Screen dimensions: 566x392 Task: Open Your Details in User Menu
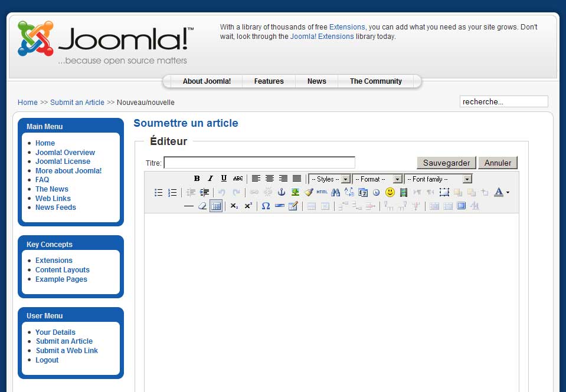coord(55,332)
